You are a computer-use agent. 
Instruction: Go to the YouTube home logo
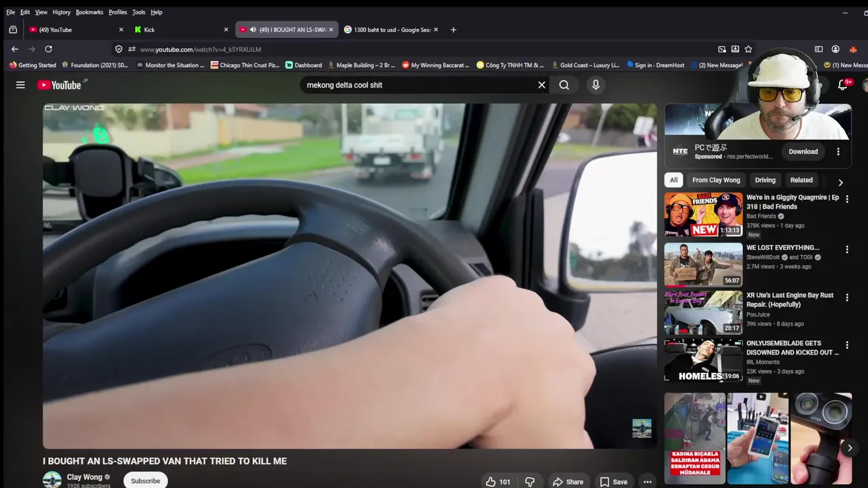point(59,85)
